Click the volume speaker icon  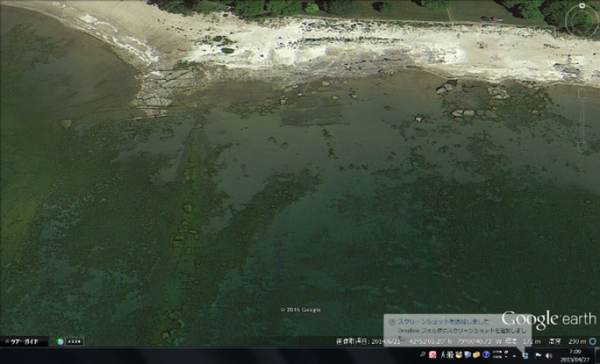click(x=548, y=356)
